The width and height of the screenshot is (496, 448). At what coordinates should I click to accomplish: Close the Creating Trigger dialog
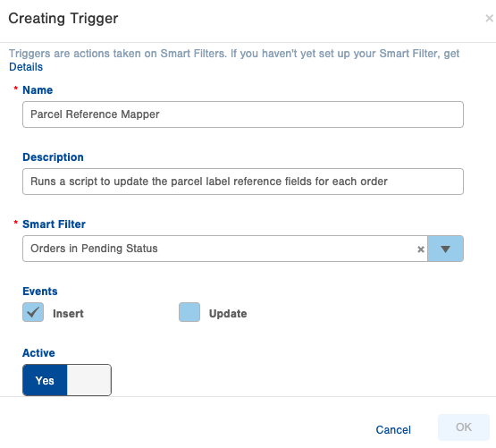[x=490, y=19]
